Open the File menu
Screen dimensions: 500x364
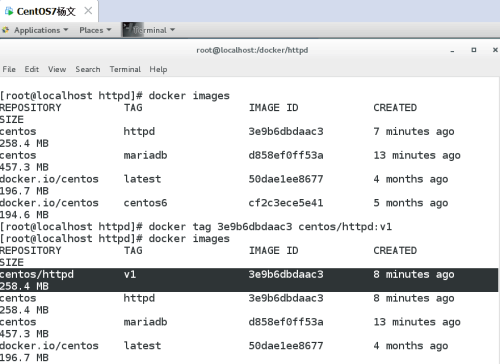pos(9,69)
